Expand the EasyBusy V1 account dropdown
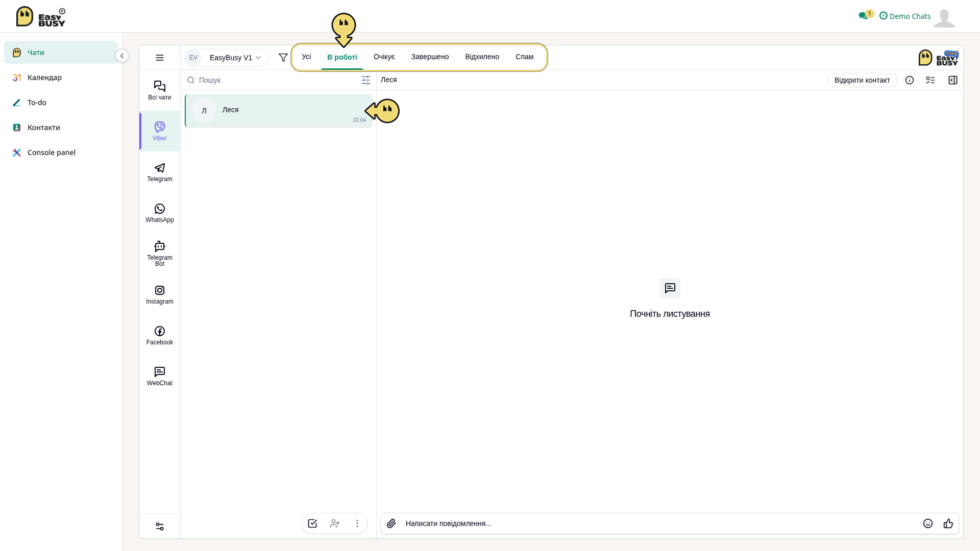 pyautogui.click(x=227, y=58)
